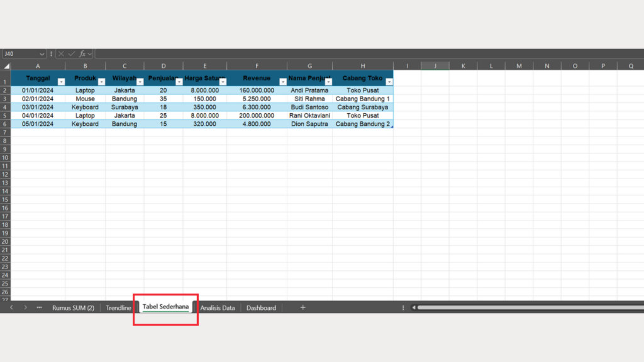Open the Analisis Data sheet tab
Image resolution: width=644 pixels, height=362 pixels.
(218, 308)
